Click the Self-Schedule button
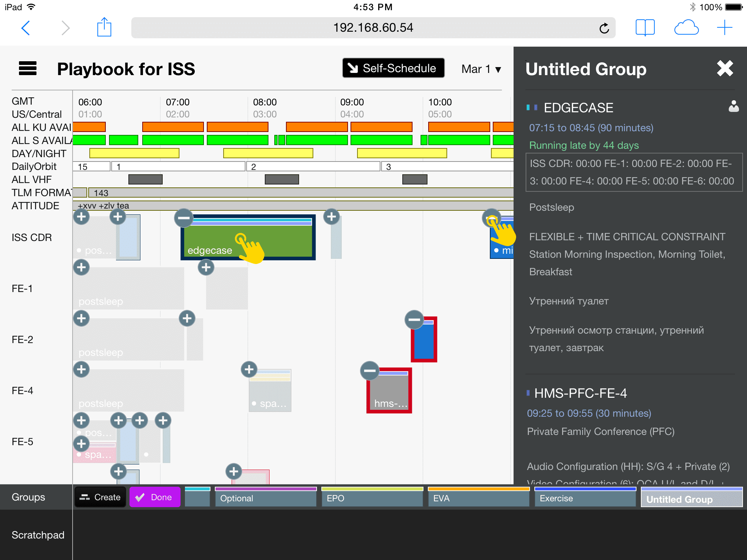747x560 pixels. click(x=393, y=68)
